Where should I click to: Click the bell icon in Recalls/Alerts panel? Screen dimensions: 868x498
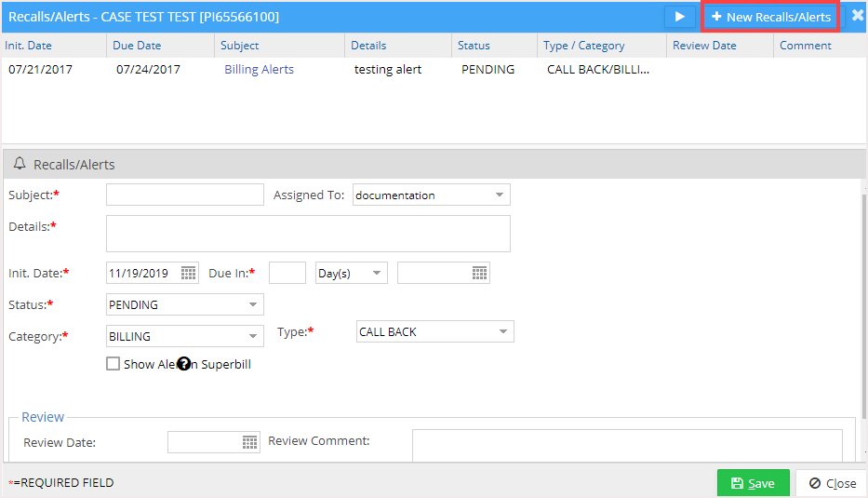point(20,164)
